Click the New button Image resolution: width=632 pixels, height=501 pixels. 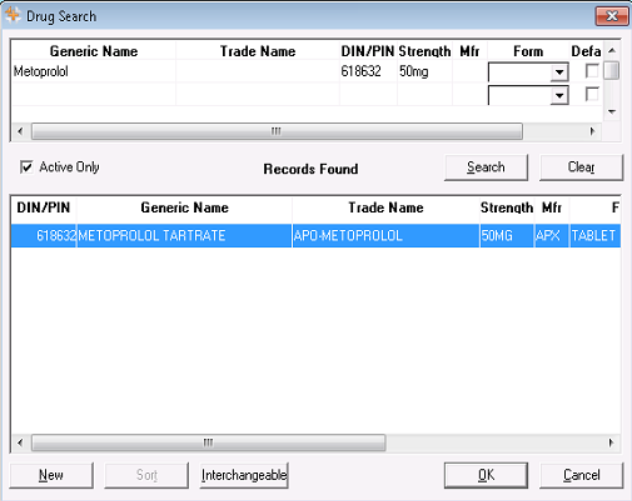point(51,475)
